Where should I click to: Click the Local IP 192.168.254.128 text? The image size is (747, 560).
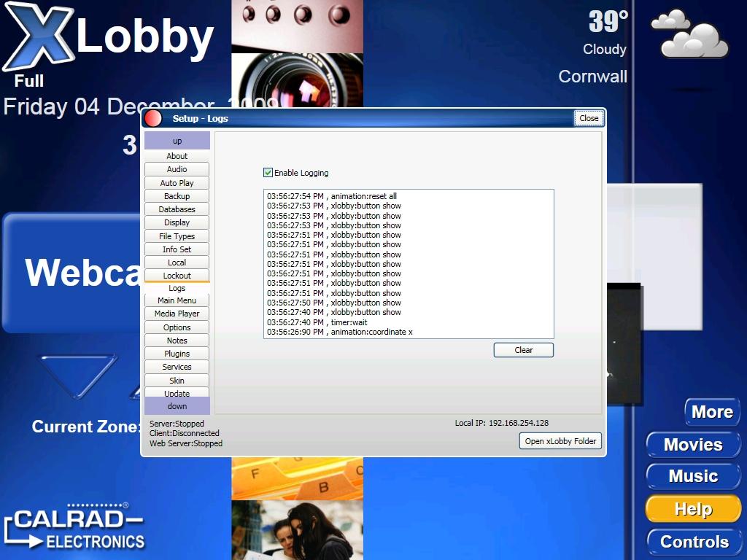[502, 423]
